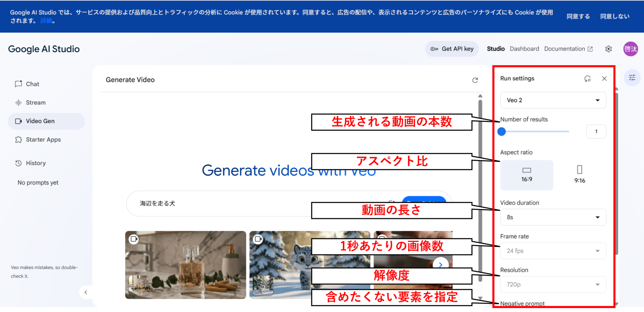644x312 pixels.
Task: Open the Video duration 8s dropdown
Action: pyautogui.click(x=553, y=217)
